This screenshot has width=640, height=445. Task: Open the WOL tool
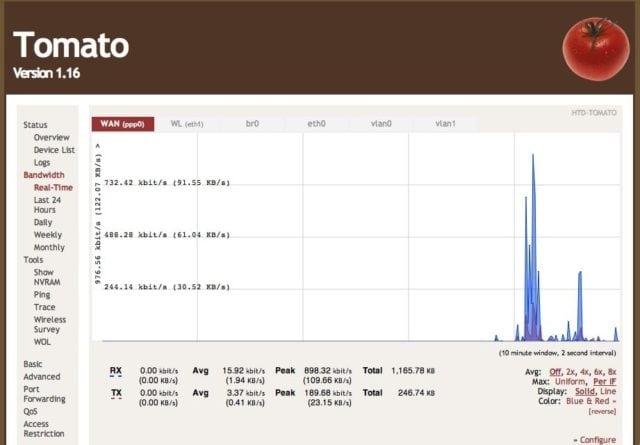(42, 342)
